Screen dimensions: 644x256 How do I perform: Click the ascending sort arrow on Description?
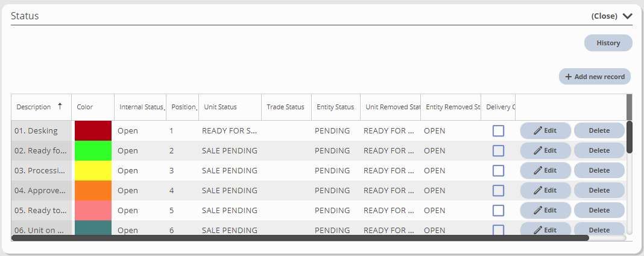[60, 106]
